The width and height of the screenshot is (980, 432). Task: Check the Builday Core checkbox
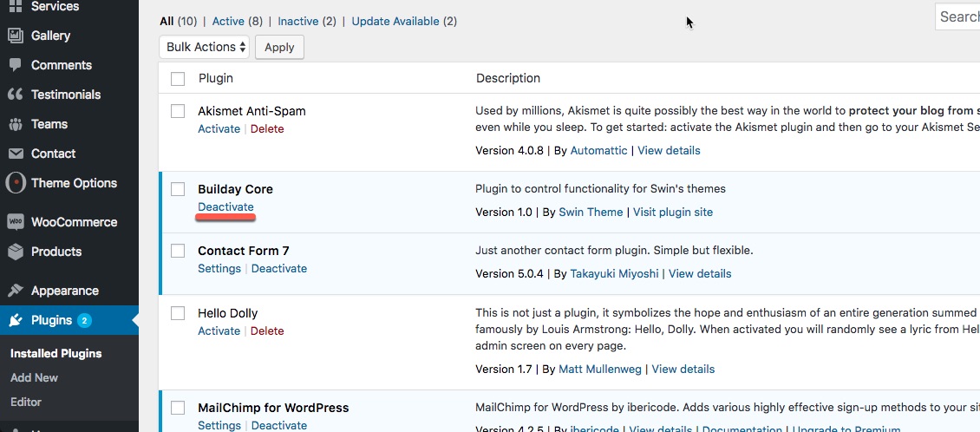[x=178, y=189]
